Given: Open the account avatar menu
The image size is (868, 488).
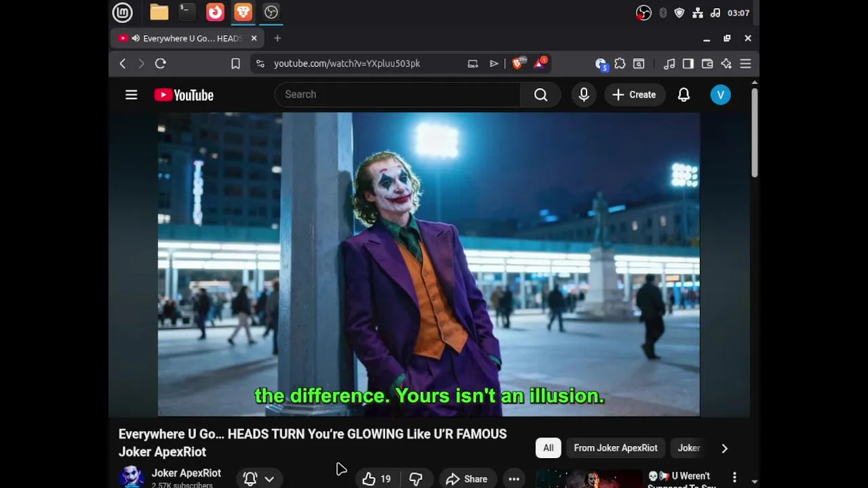Looking at the screenshot, I should pyautogui.click(x=720, y=95).
